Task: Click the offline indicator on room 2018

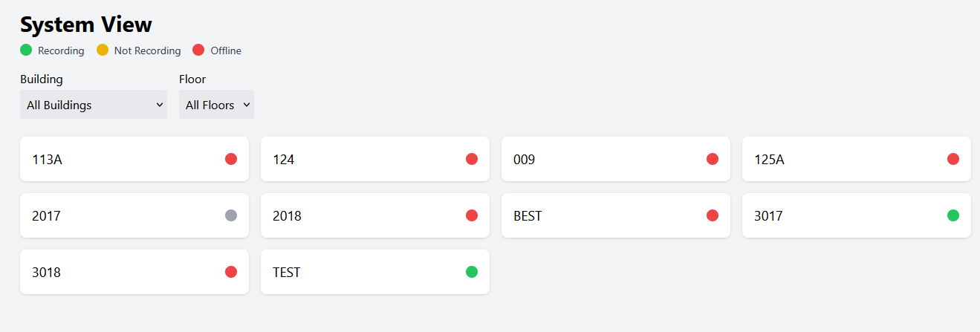Action: coord(472,215)
